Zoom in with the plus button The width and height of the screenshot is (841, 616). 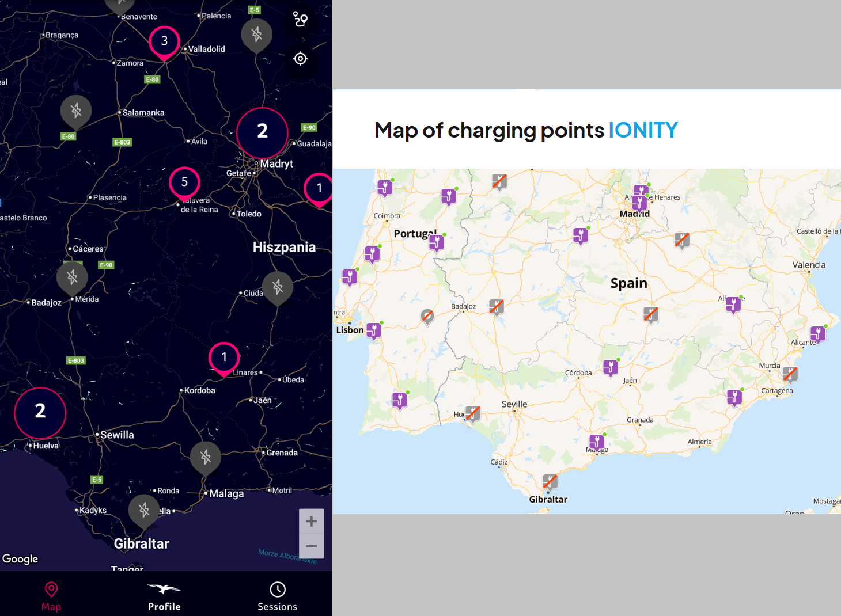click(x=312, y=521)
